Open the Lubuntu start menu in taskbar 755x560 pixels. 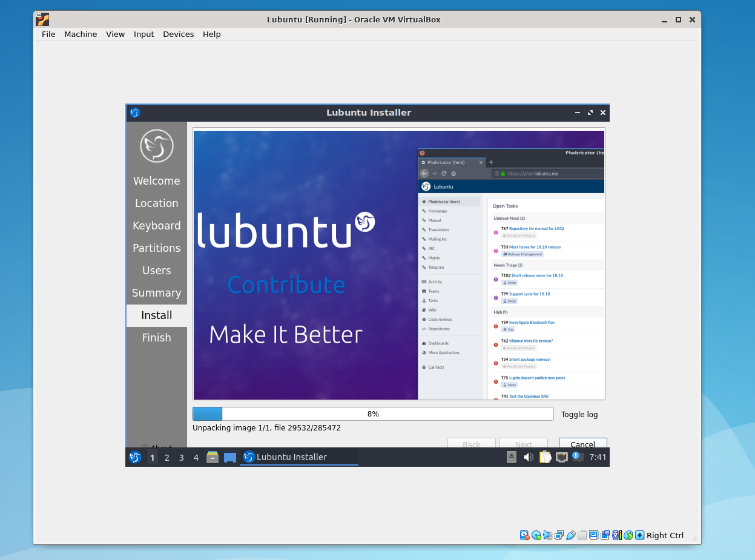(135, 457)
